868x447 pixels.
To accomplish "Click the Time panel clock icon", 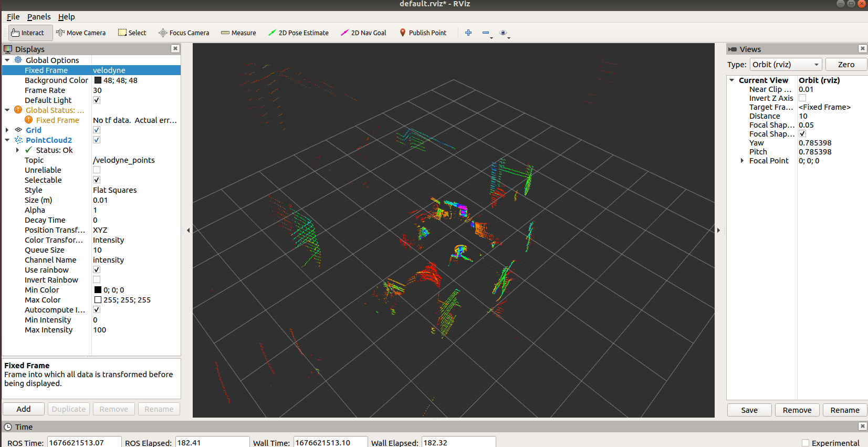I will [8, 427].
